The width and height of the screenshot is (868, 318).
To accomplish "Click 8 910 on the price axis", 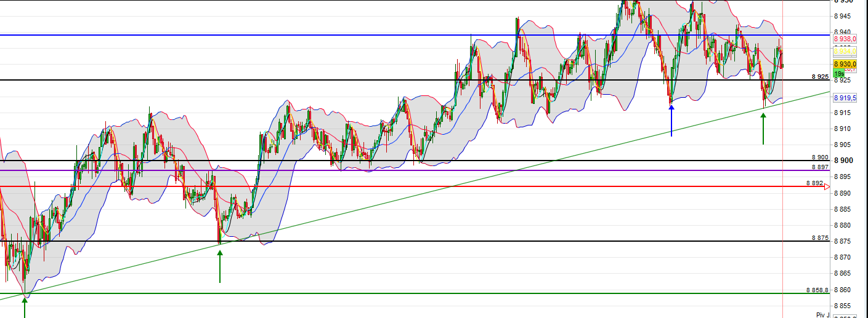I will point(843,129).
